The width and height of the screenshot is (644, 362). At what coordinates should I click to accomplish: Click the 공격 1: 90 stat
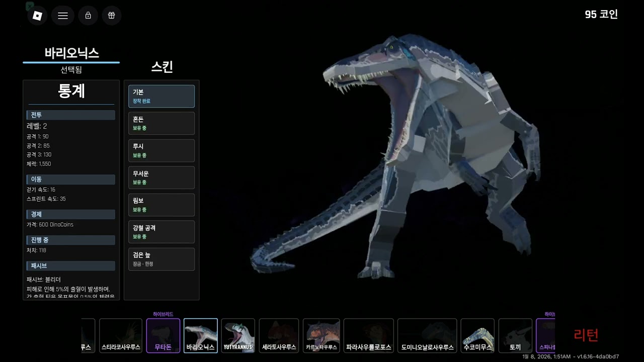[x=38, y=137]
